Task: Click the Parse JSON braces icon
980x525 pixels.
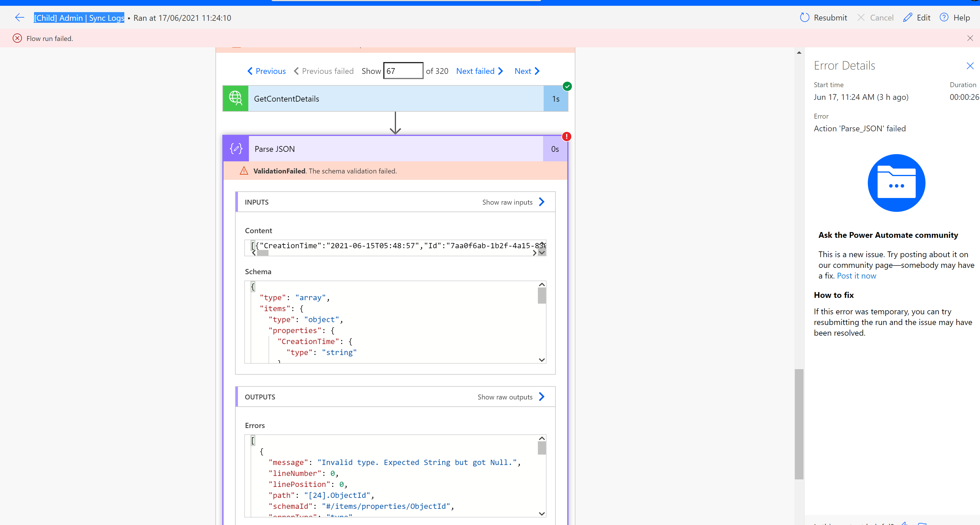Action: click(x=236, y=148)
